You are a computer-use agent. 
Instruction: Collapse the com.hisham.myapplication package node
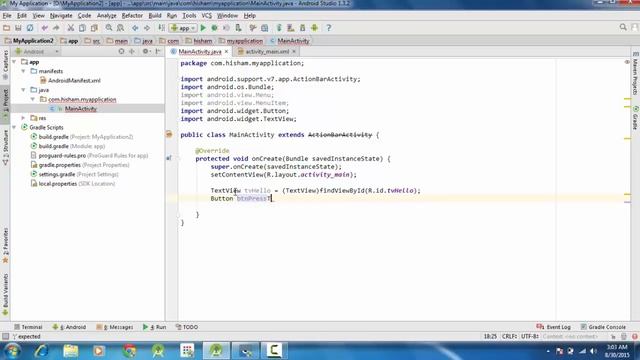(x=33, y=99)
